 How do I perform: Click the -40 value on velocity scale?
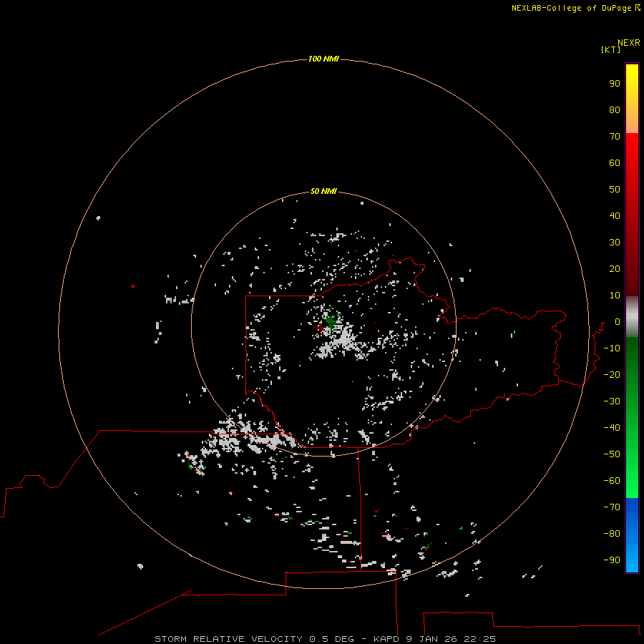[x=612, y=428]
